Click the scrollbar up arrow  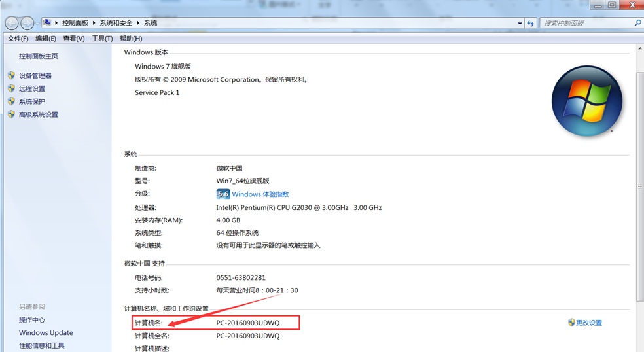640,49
